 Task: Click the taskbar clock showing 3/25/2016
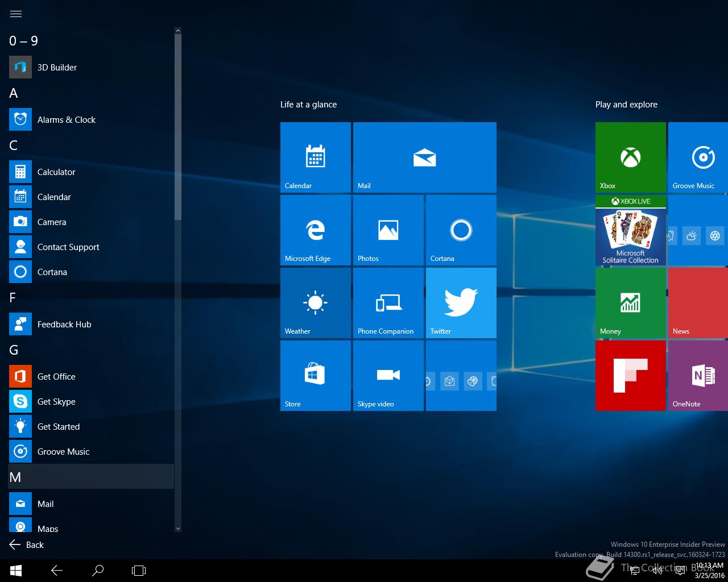tap(709, 571)
